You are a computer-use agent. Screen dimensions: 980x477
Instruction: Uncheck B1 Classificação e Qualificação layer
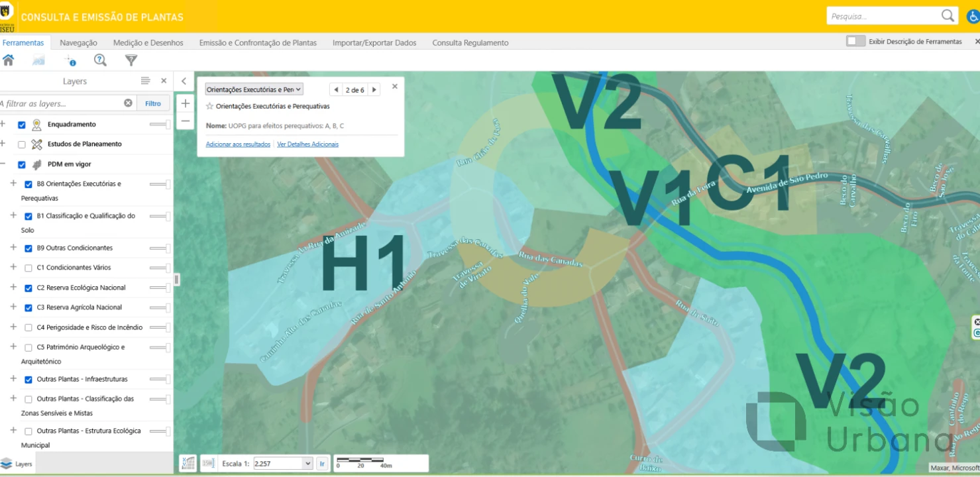[x=28, y=216]
